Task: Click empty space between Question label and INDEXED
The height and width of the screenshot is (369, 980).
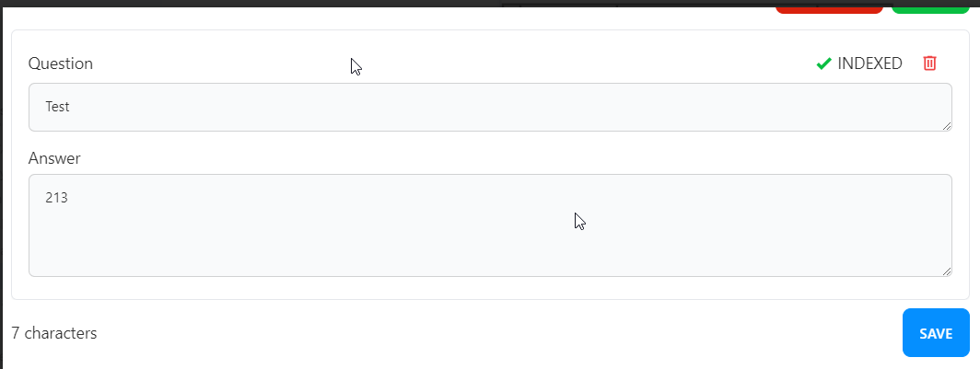Action: coord(553,63)
